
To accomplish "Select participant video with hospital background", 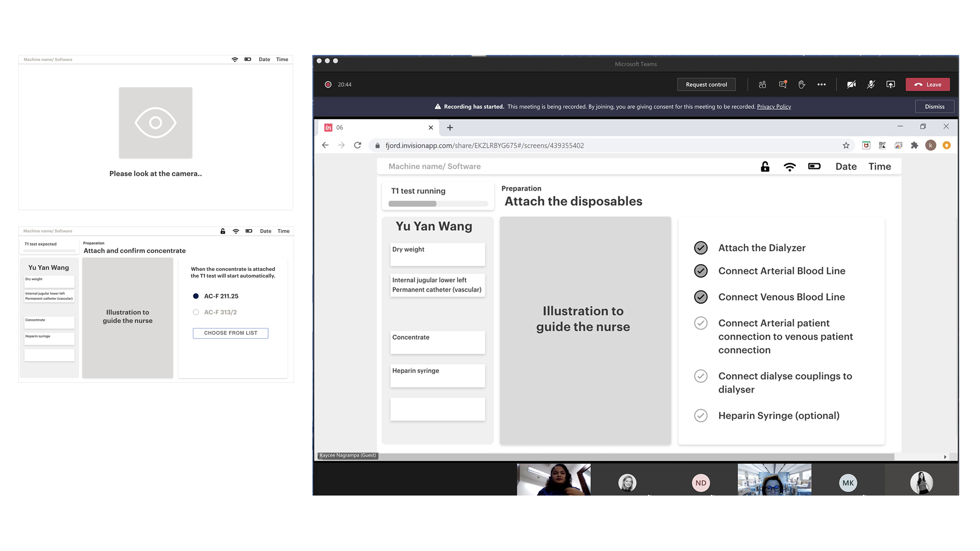I will [x=774, y=480].
